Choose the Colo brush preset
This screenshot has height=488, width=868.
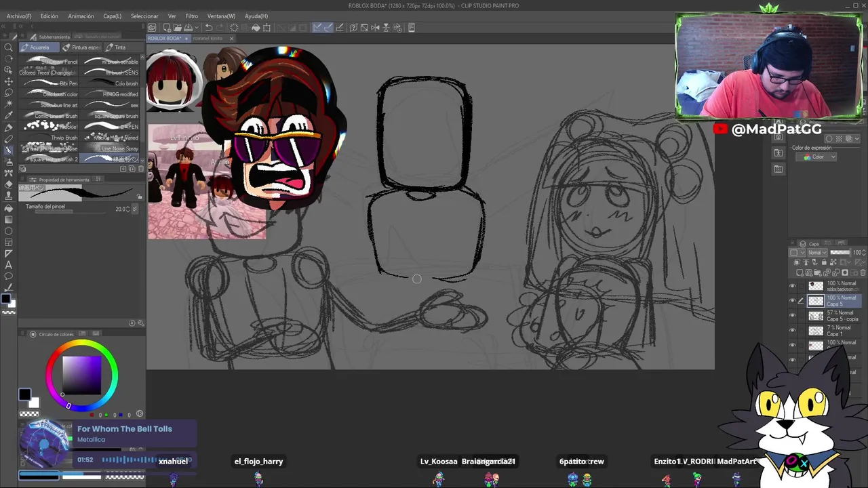(110, 83)
